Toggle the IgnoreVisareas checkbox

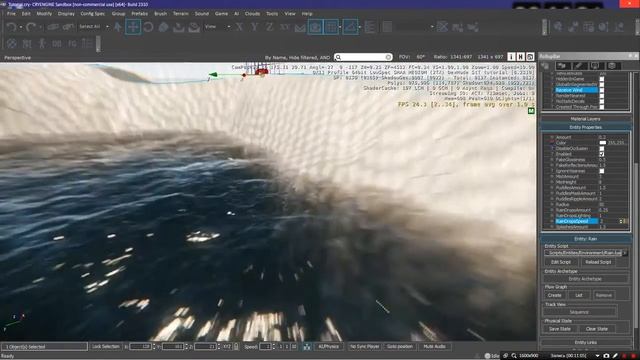[x=602, y=171]
